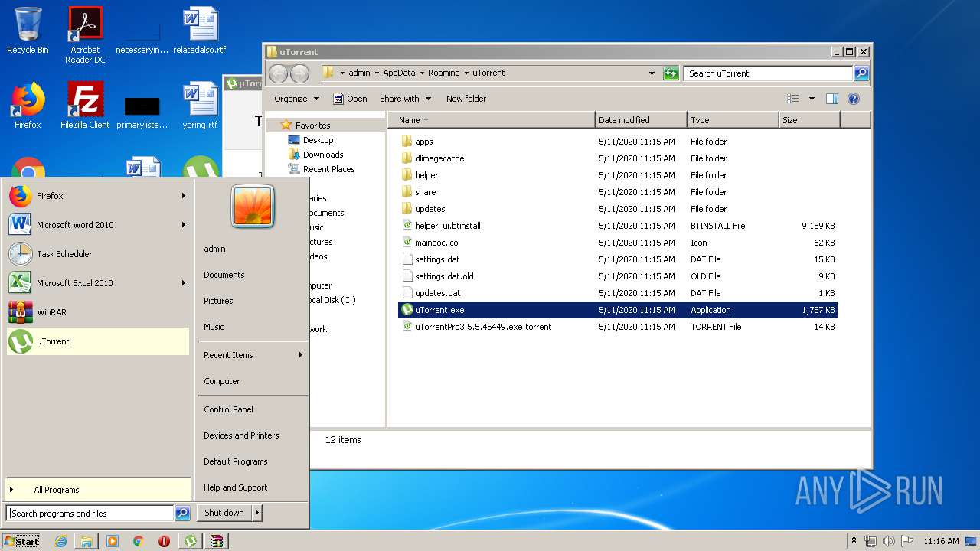
Task: Expand Recent Items submenu
Action: point(253,355)
